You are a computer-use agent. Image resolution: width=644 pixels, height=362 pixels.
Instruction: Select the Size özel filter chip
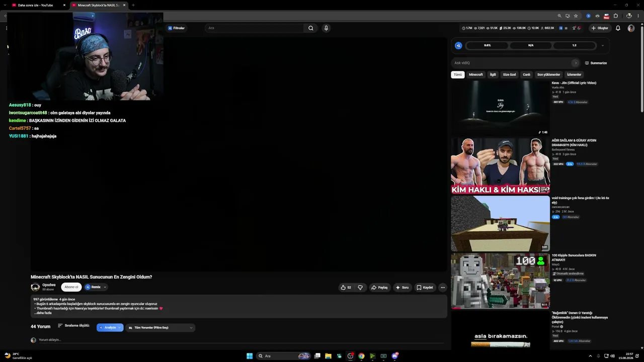click(510, 74)
